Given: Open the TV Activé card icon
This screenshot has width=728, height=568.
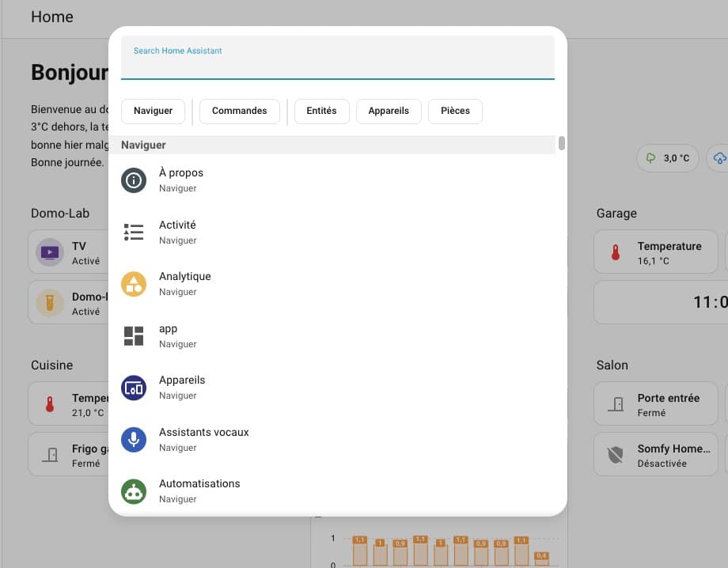Looking at the screenshot, I should (x=49, y=253).
